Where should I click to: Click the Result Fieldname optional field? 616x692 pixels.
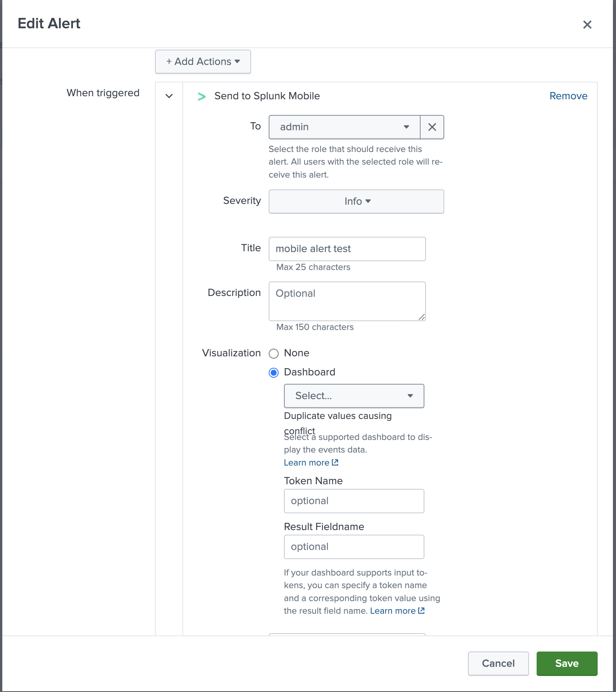[354, 546]
